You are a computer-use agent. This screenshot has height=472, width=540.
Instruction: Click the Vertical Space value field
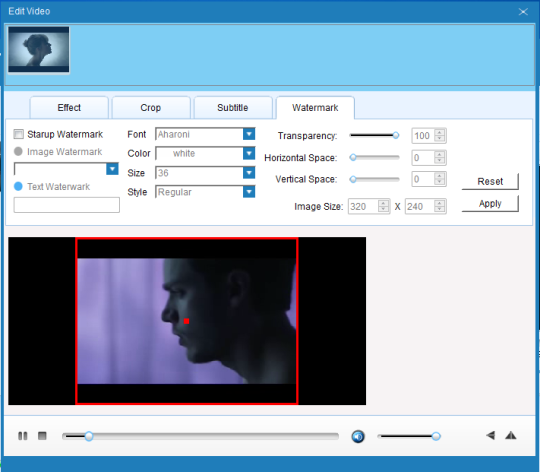423,179
